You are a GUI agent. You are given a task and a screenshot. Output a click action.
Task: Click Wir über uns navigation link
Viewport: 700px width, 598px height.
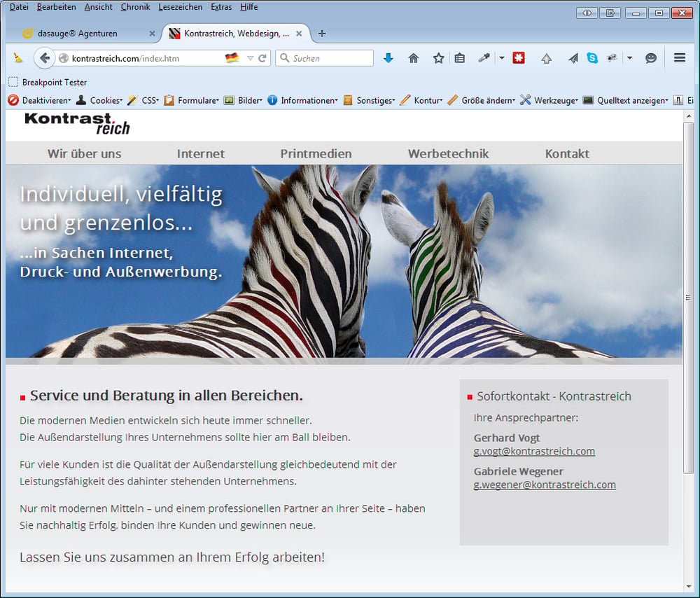pos(85,153)
